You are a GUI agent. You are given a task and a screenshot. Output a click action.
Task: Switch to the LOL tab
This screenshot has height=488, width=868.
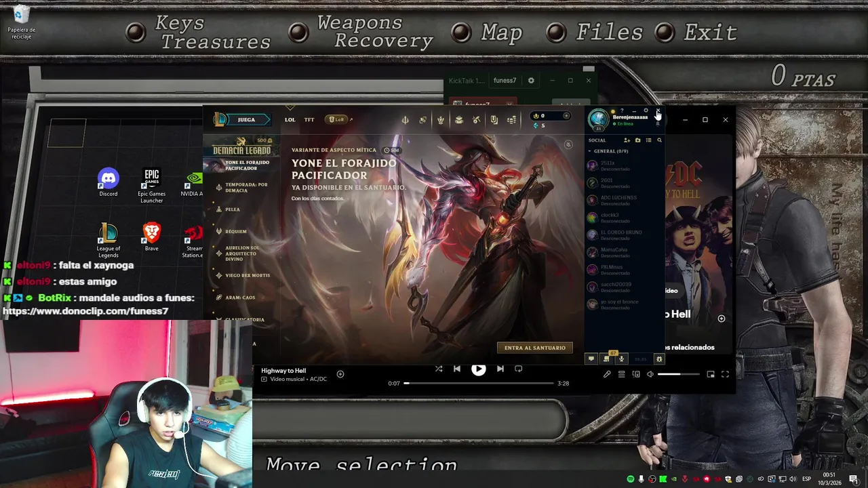point(290,120)
